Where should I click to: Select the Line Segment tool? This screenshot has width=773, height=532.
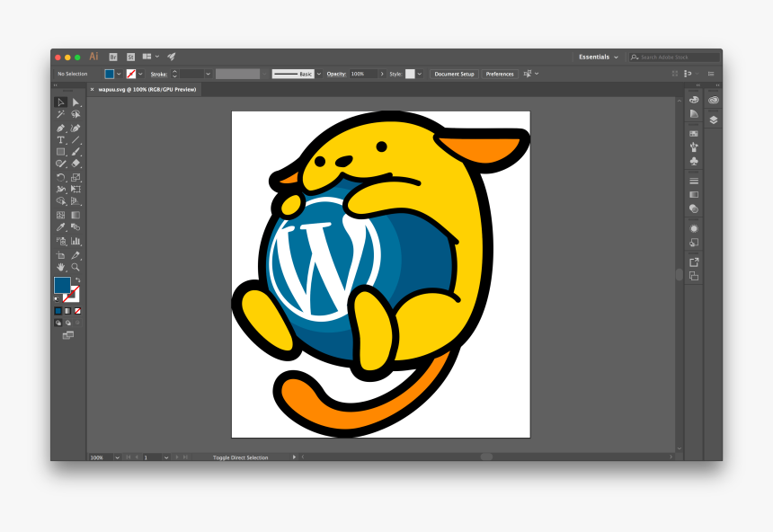click(76, 140)
